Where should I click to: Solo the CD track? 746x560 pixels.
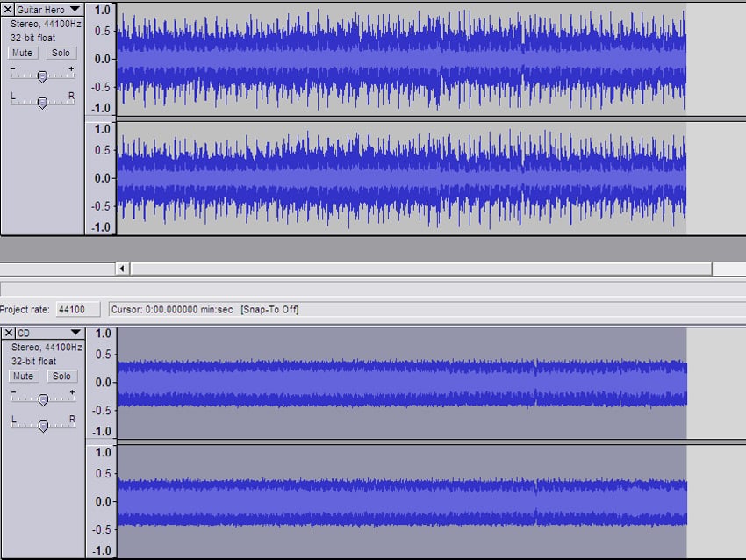coord(60,377)
